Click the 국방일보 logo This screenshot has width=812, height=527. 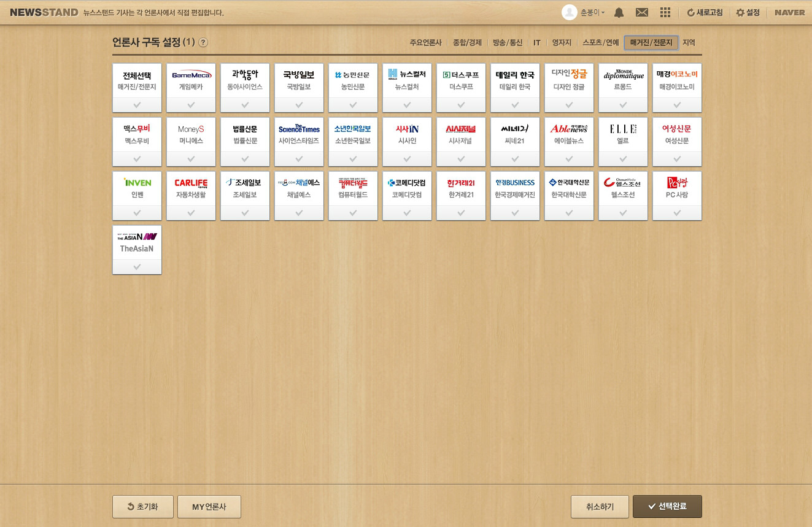299,75
